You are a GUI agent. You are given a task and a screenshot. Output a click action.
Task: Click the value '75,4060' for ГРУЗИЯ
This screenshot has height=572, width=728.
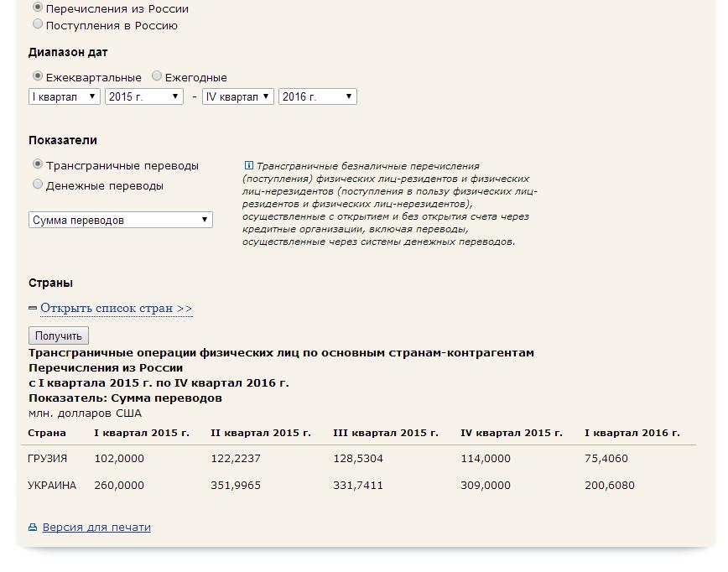(606, 459)
